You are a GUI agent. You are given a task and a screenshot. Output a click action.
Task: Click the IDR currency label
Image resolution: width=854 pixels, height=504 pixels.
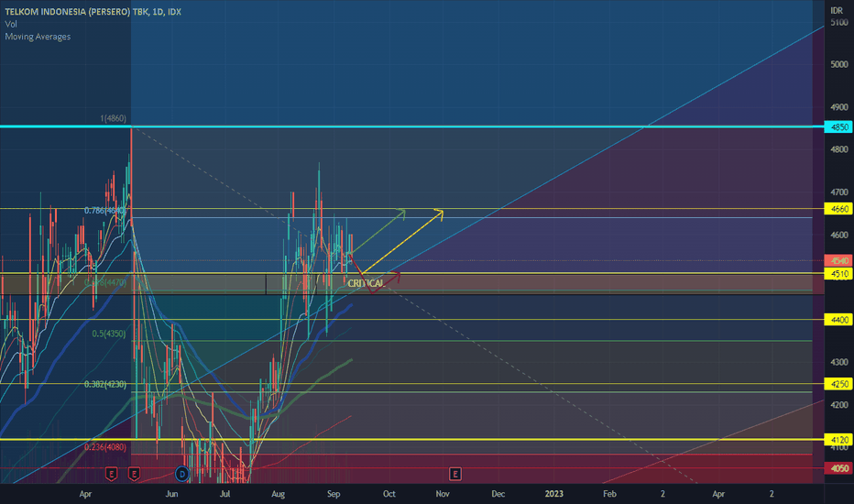tap(837, 11)
